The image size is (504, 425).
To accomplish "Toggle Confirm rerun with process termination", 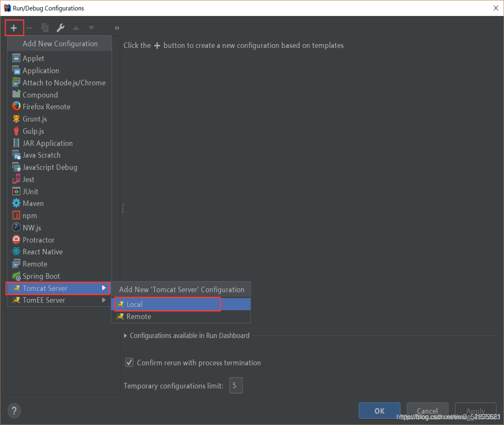I will [129, 362].
